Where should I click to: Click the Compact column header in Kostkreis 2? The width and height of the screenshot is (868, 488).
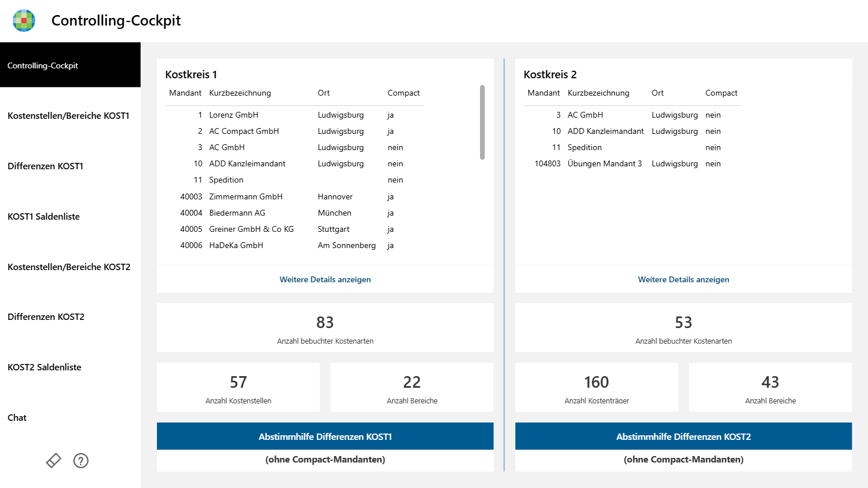point(721,93)
